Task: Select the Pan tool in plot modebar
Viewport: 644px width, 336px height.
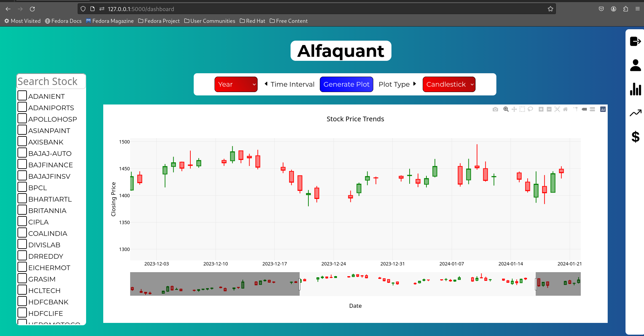Action: click(x=514, y=109)
